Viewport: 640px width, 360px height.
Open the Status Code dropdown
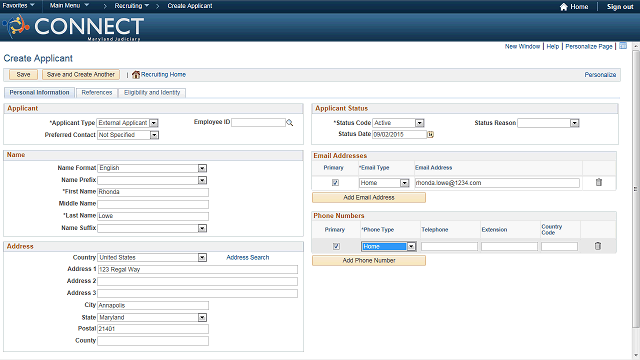420,123
